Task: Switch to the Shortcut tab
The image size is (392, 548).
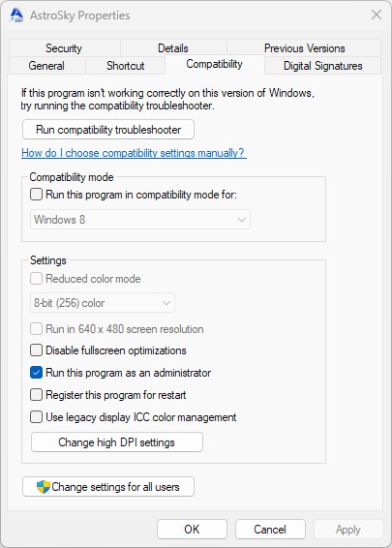Action: [125, 66]
